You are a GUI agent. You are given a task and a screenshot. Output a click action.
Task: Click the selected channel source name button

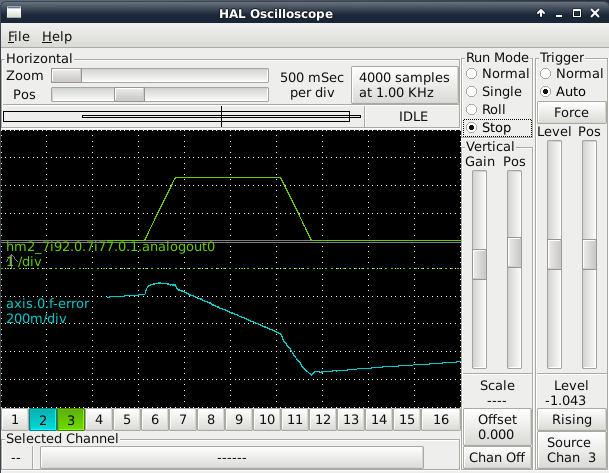pyautogui.click(x=231, y=458)
